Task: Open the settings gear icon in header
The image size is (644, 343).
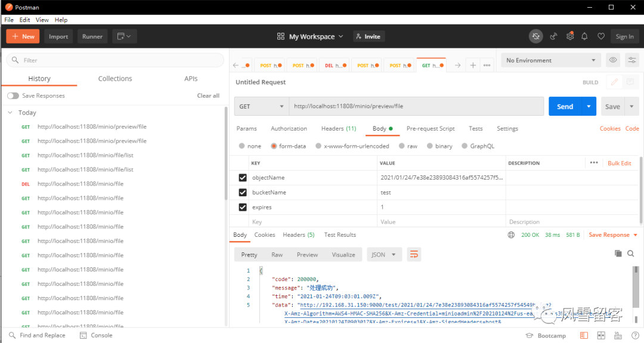Action: 569,36
